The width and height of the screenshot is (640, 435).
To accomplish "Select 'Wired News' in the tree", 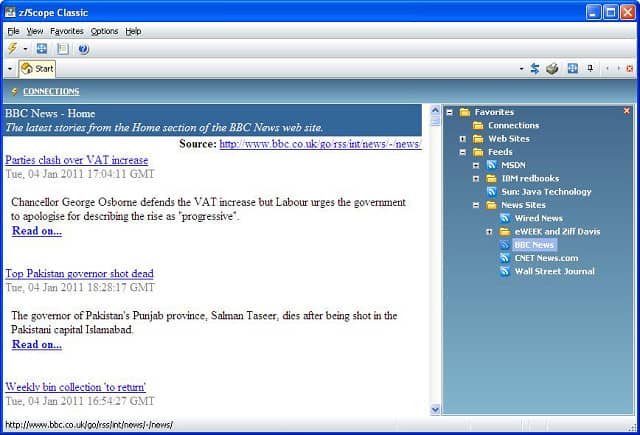I will (538, 218).
